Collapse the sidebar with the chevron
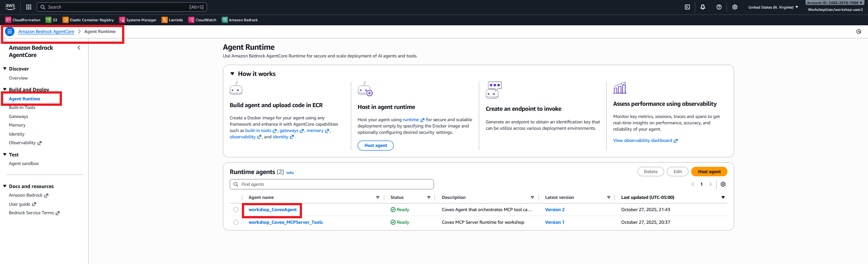The width and height of the screenshot is (868, 264). click(x=79, y=48)
